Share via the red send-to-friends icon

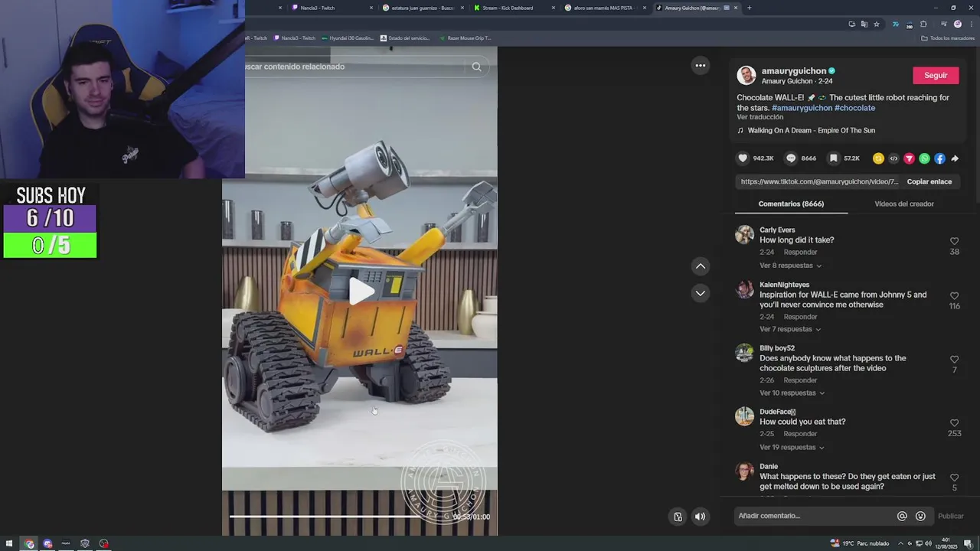pyautogui.click(x=909, y=158)
